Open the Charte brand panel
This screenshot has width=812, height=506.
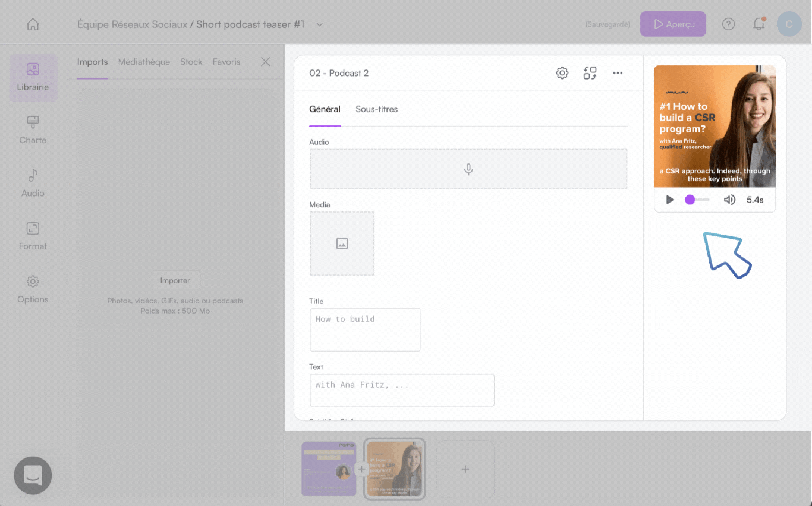[33, 131]
